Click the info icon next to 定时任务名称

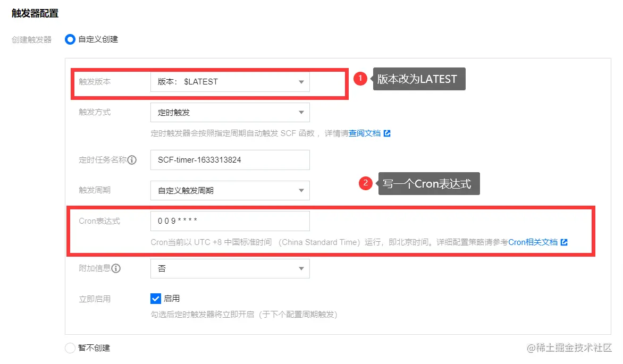click(x=132, y=160)
